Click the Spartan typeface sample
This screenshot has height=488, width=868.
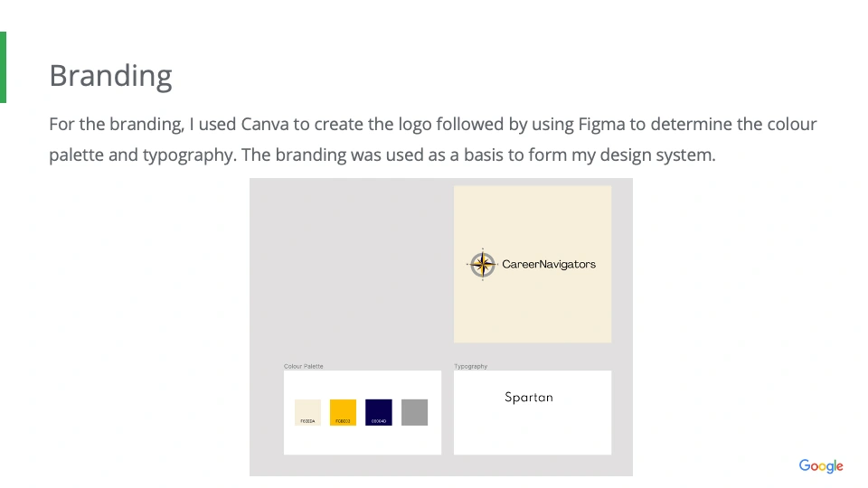[x=529, y=397]
